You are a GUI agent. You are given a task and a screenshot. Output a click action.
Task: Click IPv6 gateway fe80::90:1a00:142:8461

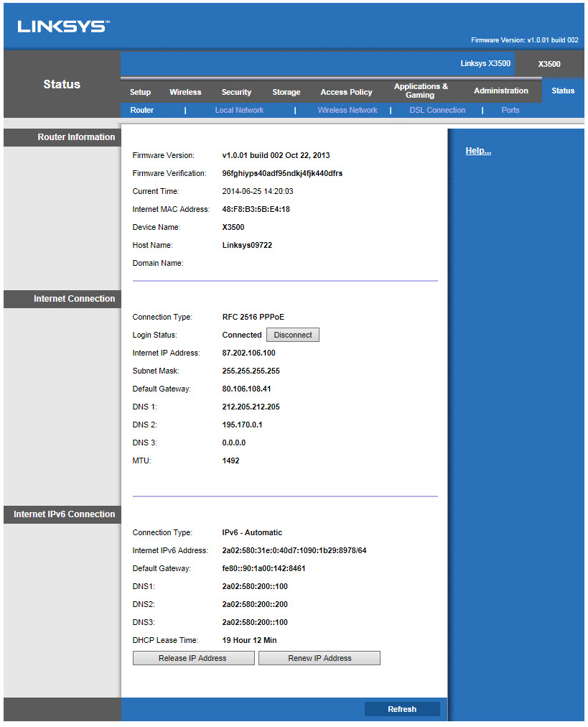click(x=263, y=568)
